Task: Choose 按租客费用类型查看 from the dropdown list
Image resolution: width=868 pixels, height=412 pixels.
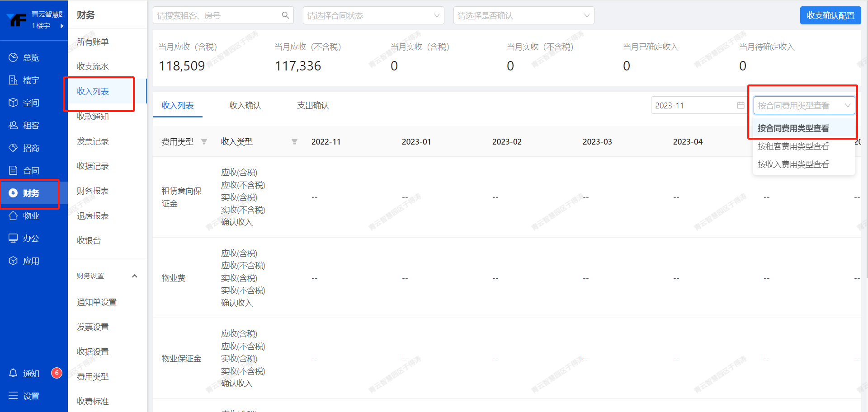Action: click(x=793, y=146)
